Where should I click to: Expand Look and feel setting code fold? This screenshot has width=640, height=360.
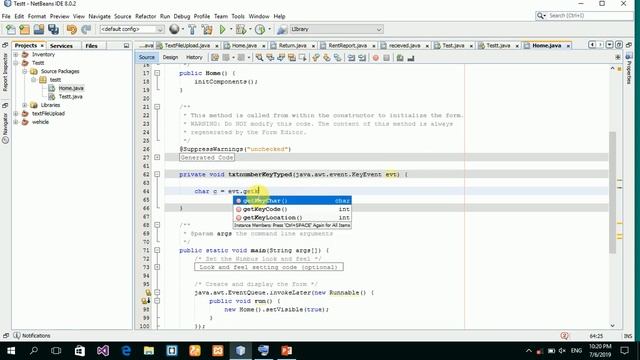(157, 267)
